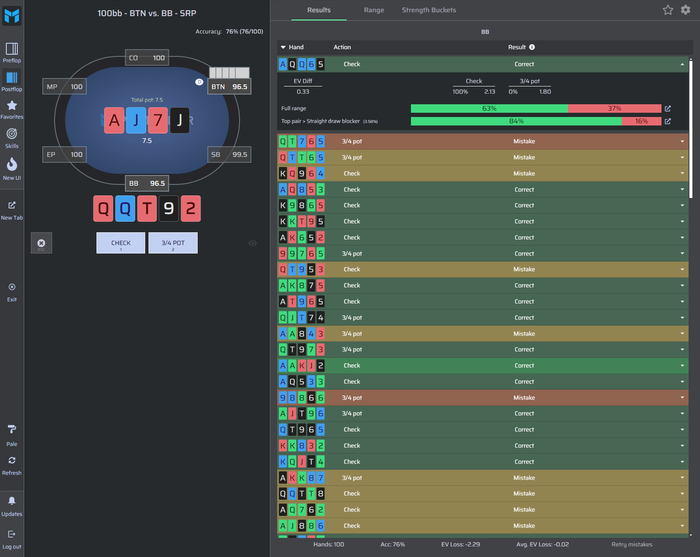Open the Skills target icon
The height and width of the screenshot is (557, 700).
[x=12, y=138]
